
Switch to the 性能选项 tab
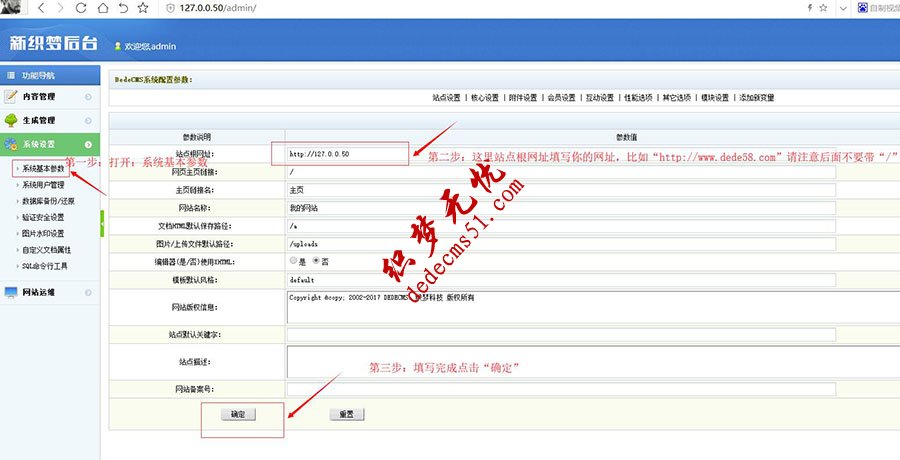[x=638, y=98]
